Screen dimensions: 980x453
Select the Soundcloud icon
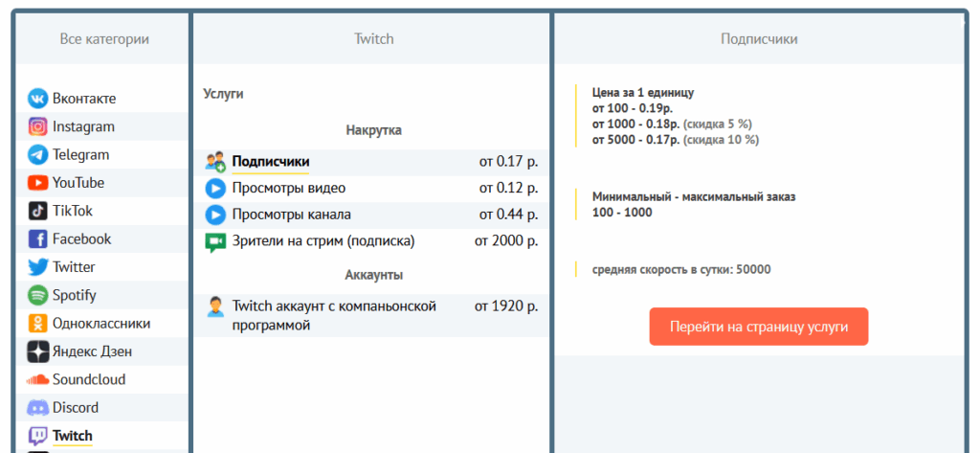[x=38, y=379]
